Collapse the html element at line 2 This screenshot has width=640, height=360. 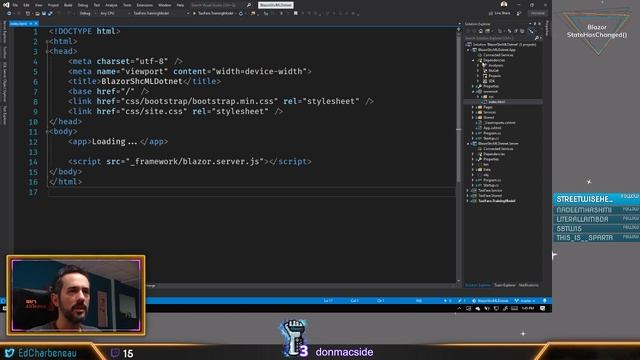[47, 42]
